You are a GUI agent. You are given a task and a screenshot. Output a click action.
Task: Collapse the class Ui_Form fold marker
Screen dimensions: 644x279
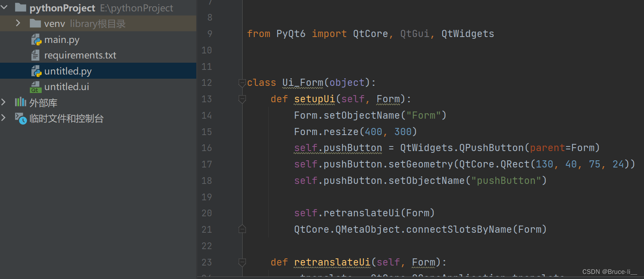[x=242, y=83]
